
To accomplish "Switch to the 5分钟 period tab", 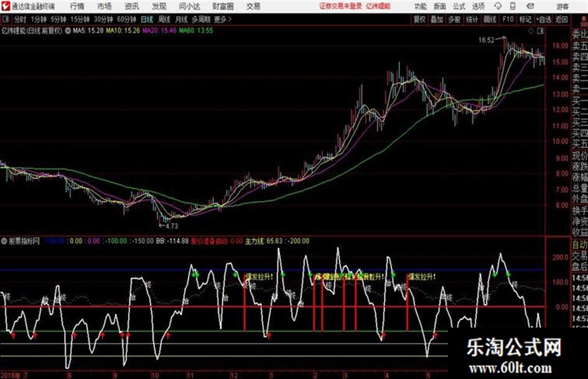I will coord(58,19).
